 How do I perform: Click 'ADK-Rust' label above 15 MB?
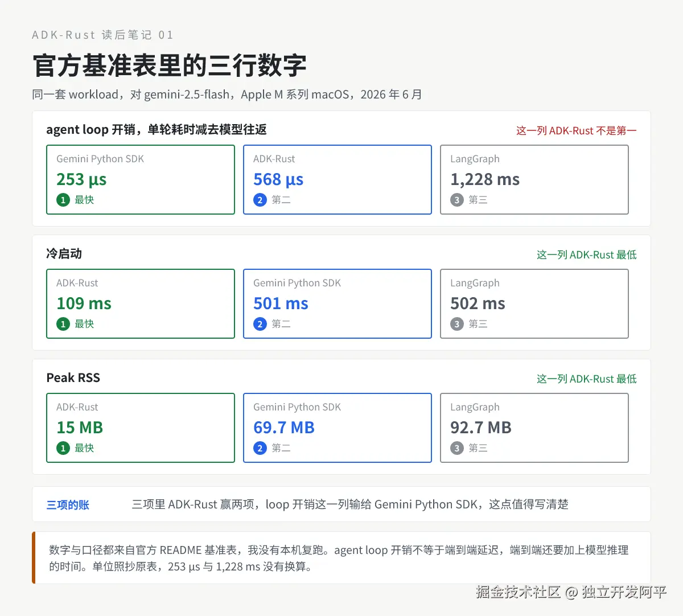[x=77, y=407]
